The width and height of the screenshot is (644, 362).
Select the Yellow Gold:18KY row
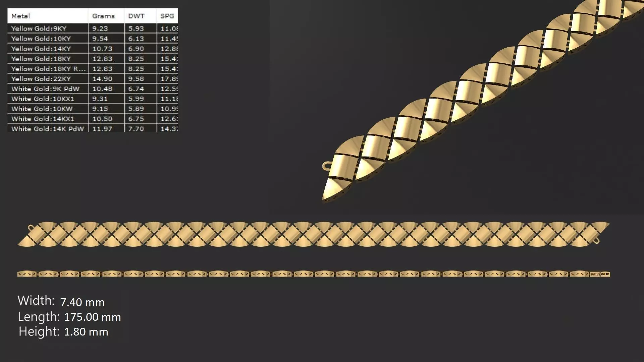[41, 59]
